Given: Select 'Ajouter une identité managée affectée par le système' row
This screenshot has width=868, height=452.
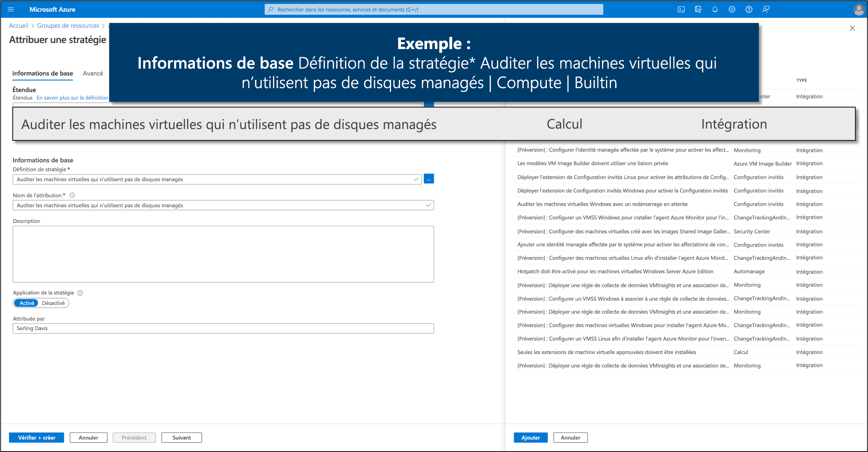Looking at the screenshot, I should coord(686,244).
